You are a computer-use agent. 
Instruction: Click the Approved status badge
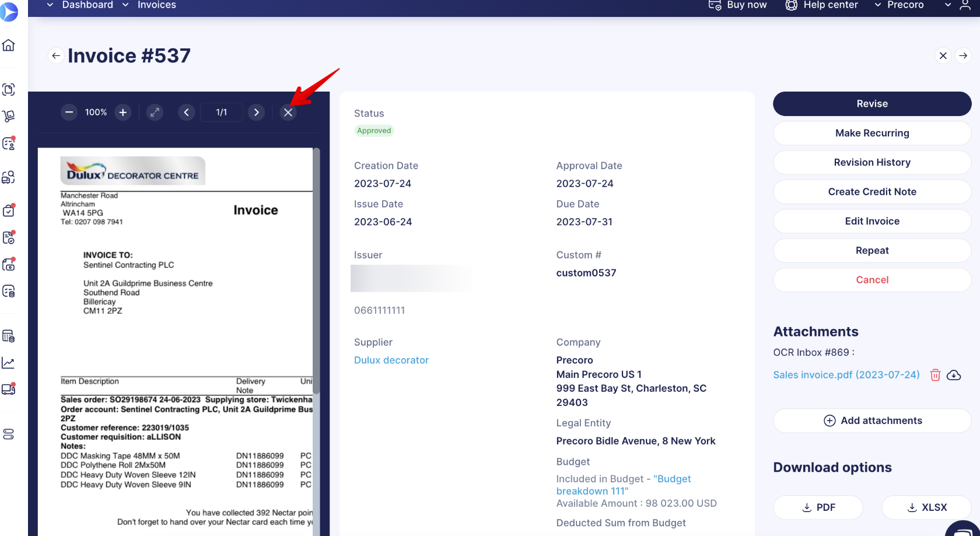(374, 131)
